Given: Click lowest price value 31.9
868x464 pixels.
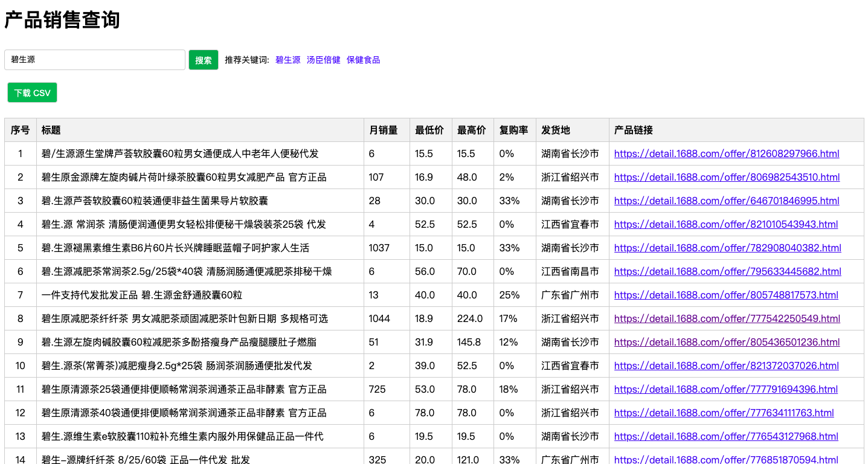Looking at the screenshot, I should (x=424, y=342).
